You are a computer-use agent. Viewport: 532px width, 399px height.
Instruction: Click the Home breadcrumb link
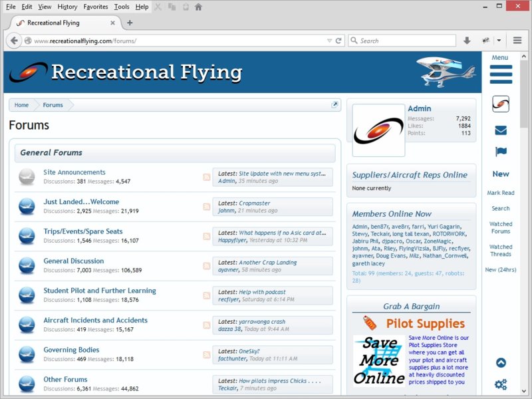click(21, 105)
